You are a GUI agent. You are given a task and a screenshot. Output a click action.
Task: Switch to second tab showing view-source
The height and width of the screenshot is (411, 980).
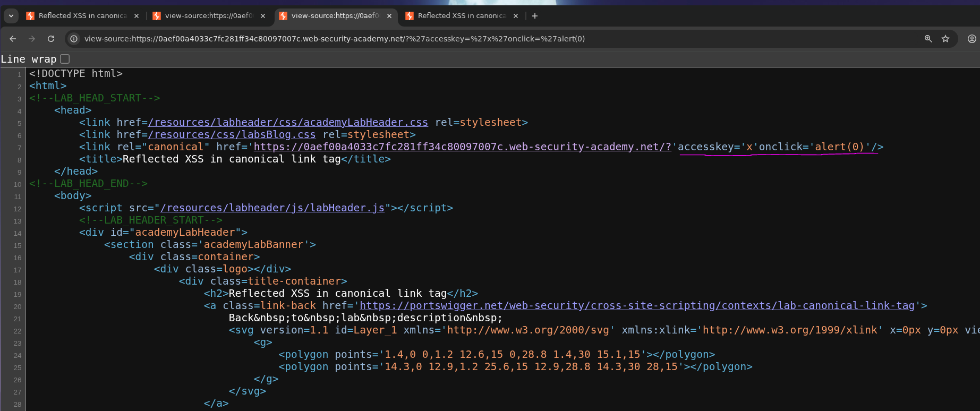pyautogui.click(x=209, y=16)
